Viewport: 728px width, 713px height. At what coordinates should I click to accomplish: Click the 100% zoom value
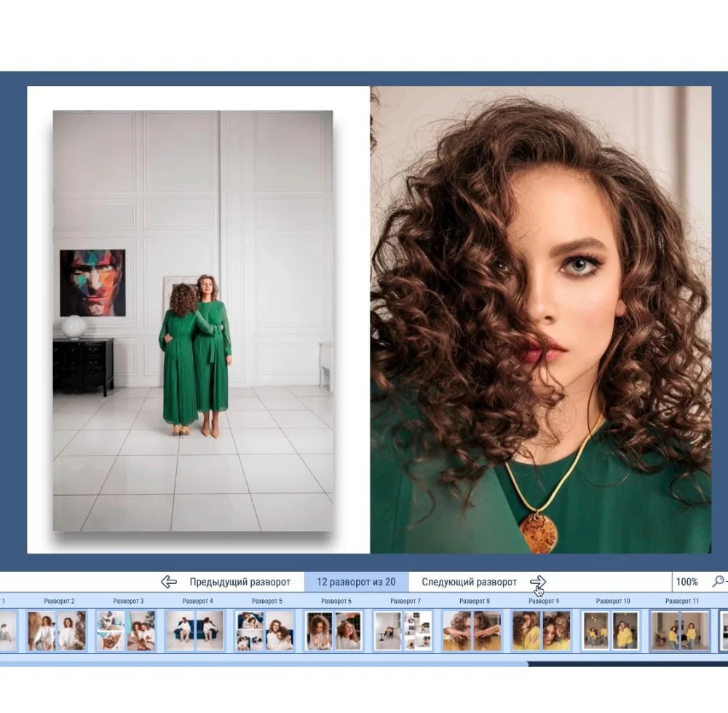point(687,582)
